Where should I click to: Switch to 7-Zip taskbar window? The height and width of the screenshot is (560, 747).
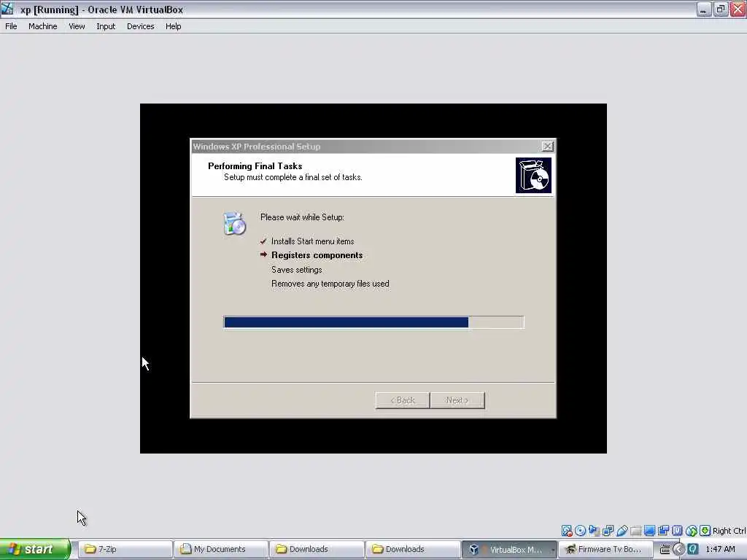point(124,549)
